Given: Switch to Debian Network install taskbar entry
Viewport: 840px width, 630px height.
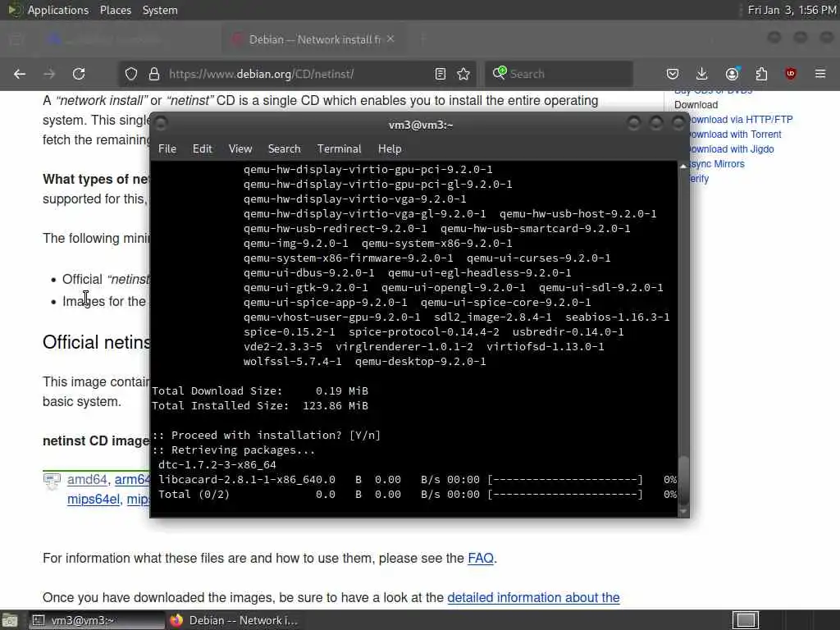Looking at the screenshot, I should coord(234,620).
